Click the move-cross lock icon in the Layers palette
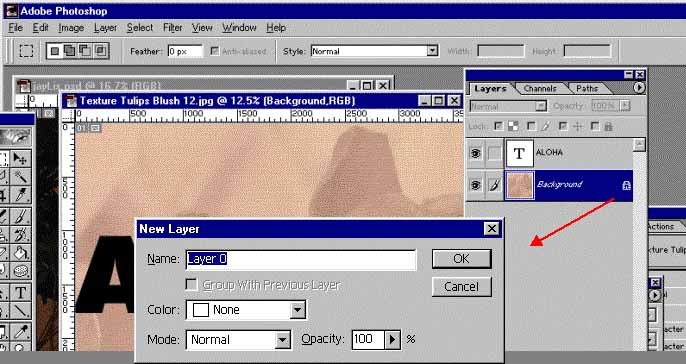686x364 pixels. [x=578, y=126]
